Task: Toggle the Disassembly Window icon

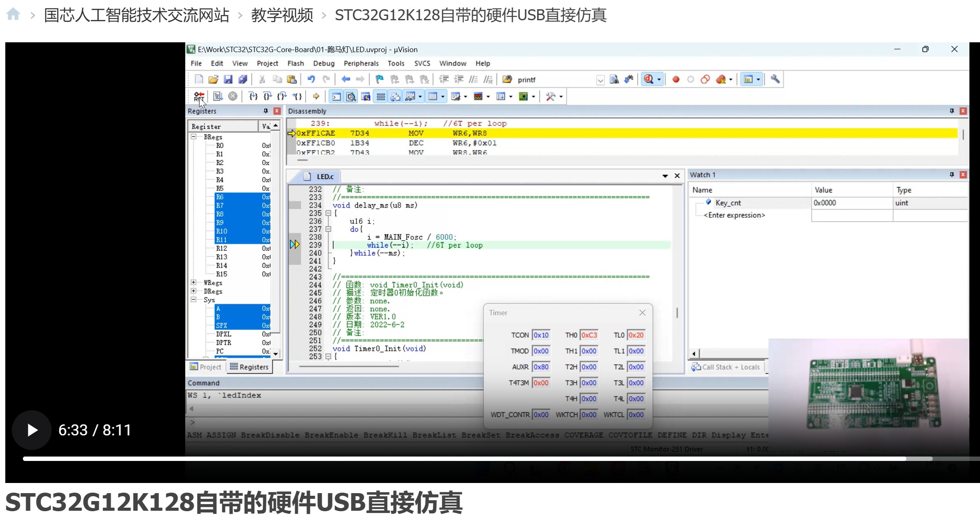Action: pos(351,96)
